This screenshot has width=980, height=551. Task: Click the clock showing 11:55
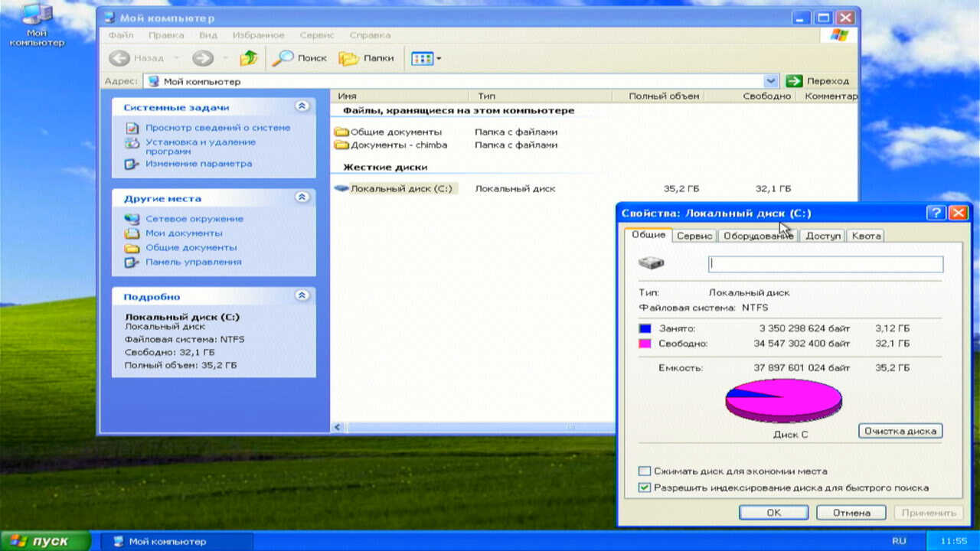coord(955,541)
